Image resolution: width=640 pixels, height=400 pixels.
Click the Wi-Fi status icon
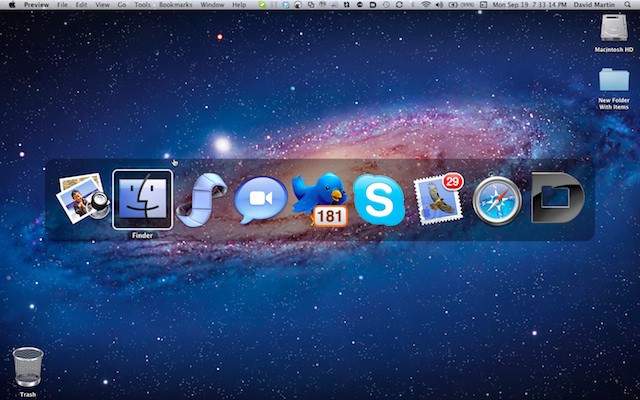tap(426, 5)
